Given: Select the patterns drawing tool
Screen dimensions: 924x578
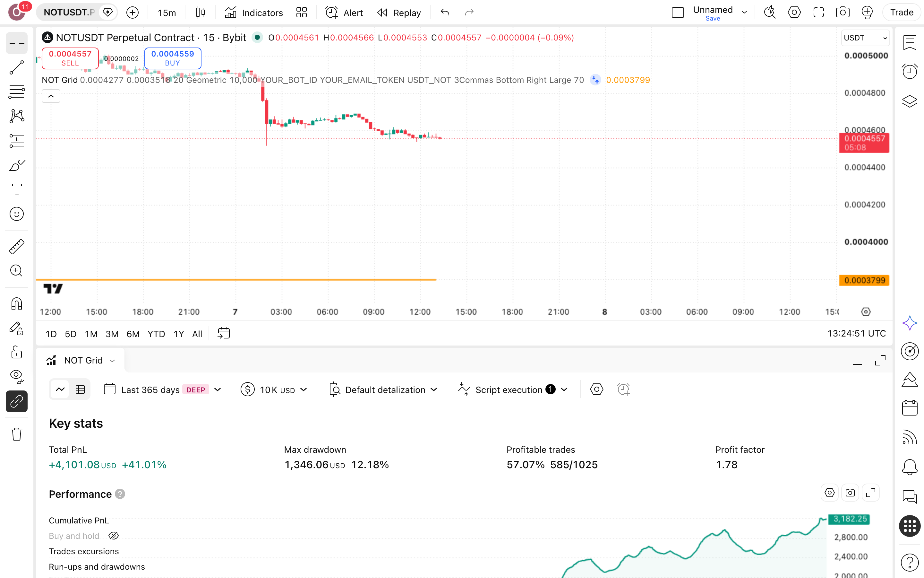Looking at the screenshot, I should pos(16,116).
